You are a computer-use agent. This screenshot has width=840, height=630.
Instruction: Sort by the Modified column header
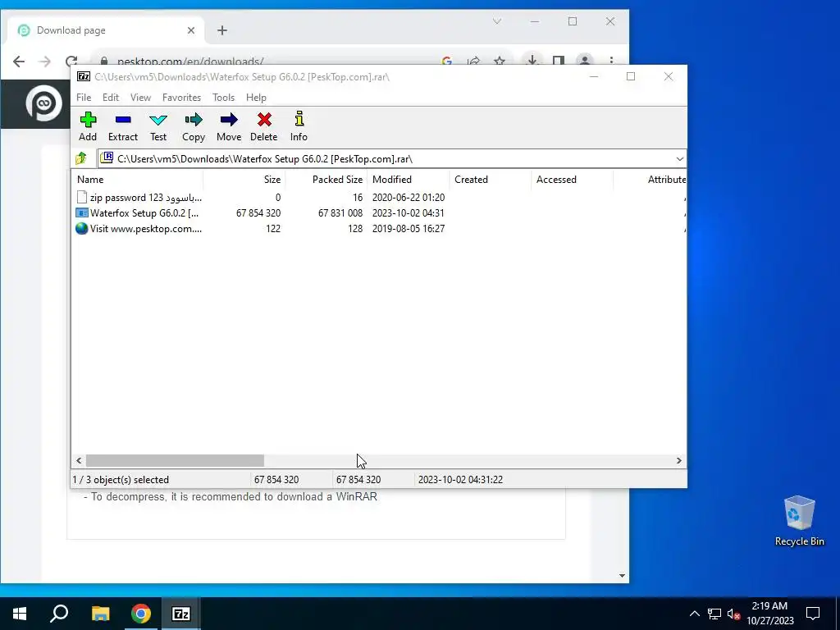pyautogui.click(x=409, y=180)
